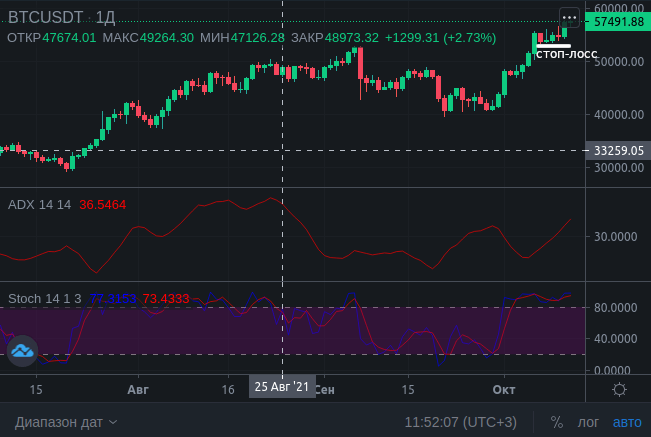The image size is (651, 437).
Task: Click the red ADX value 36.5464
Action: [102, 204]
